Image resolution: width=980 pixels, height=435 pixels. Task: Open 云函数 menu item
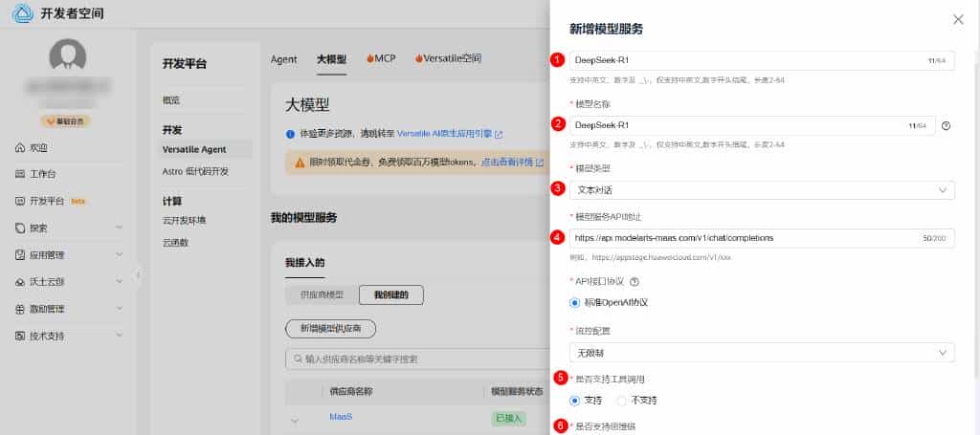tap(175, 242)
